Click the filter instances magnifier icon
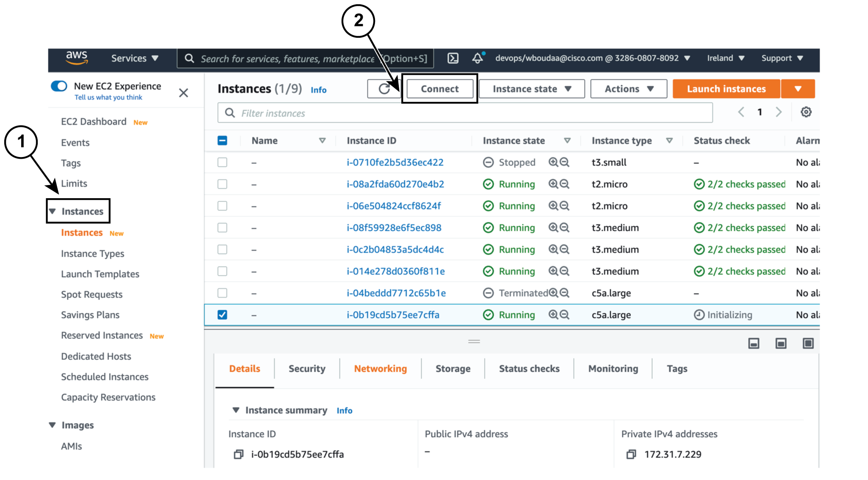The width and height of the screenshot is (868, 480). point(230,113)
